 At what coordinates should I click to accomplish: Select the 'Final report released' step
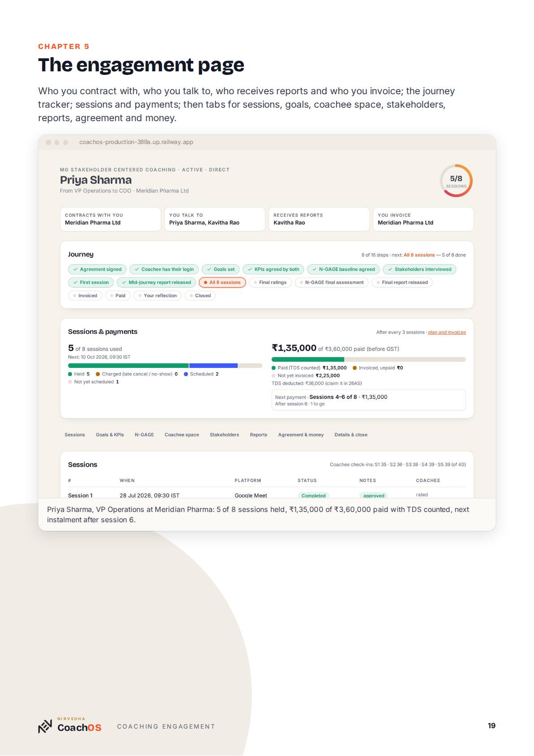click(x=402, y=282)
